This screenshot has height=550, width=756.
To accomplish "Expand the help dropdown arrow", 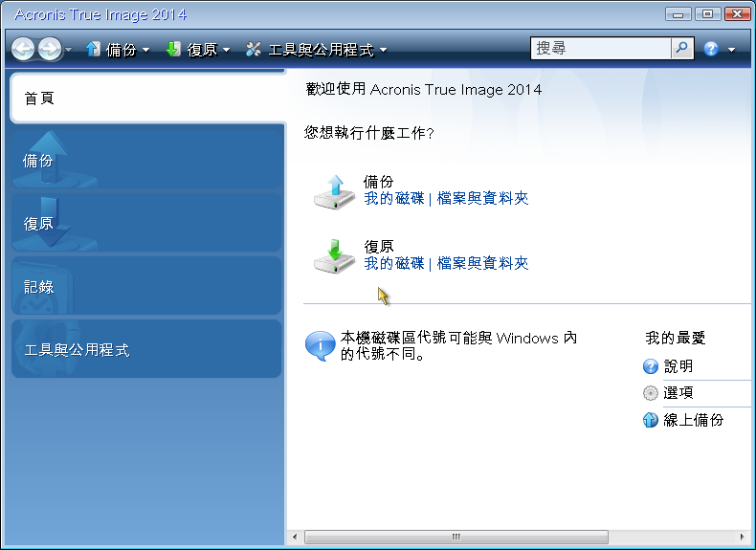I will tap(731, 50).
